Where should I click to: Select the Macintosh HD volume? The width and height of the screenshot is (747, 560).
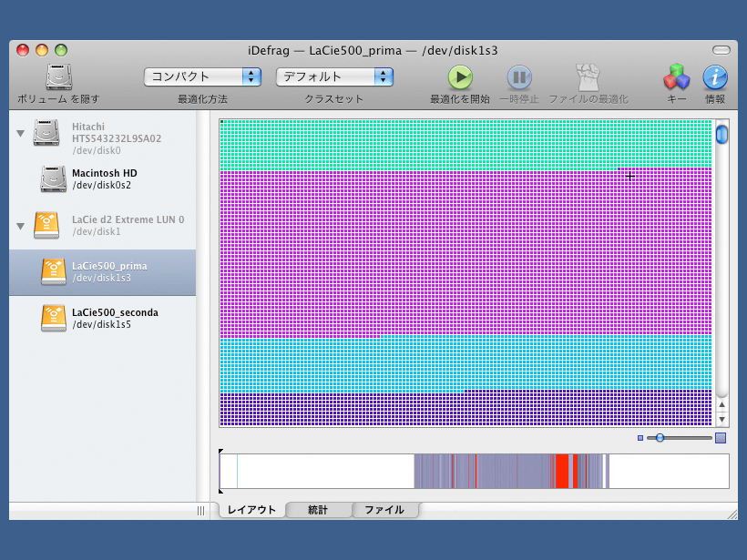point(102,179)
